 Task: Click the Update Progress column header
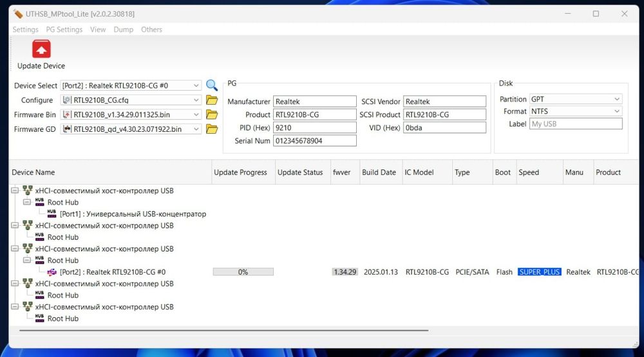pos(243,172)
